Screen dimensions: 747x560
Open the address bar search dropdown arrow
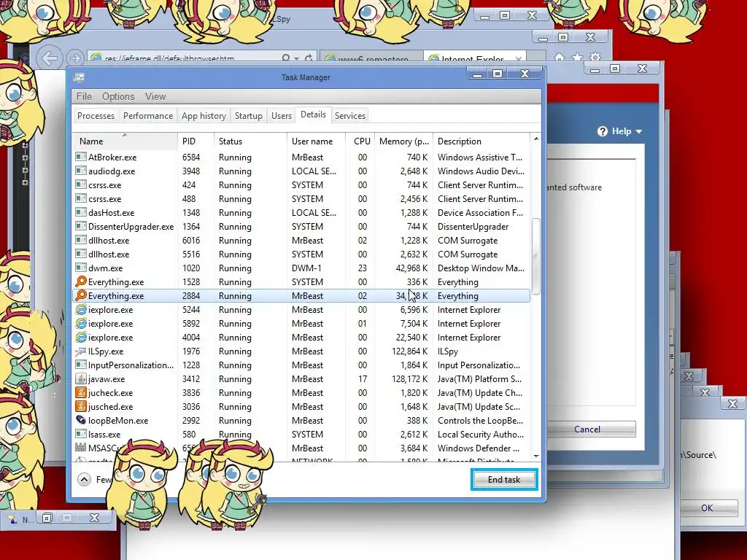click(x=296, y=58)
